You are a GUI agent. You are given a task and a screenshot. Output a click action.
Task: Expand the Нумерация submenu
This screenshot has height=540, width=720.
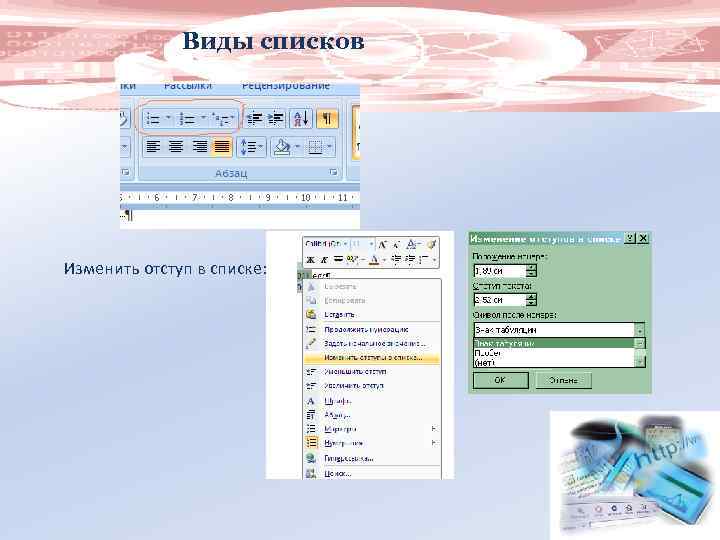pos(372,444)
